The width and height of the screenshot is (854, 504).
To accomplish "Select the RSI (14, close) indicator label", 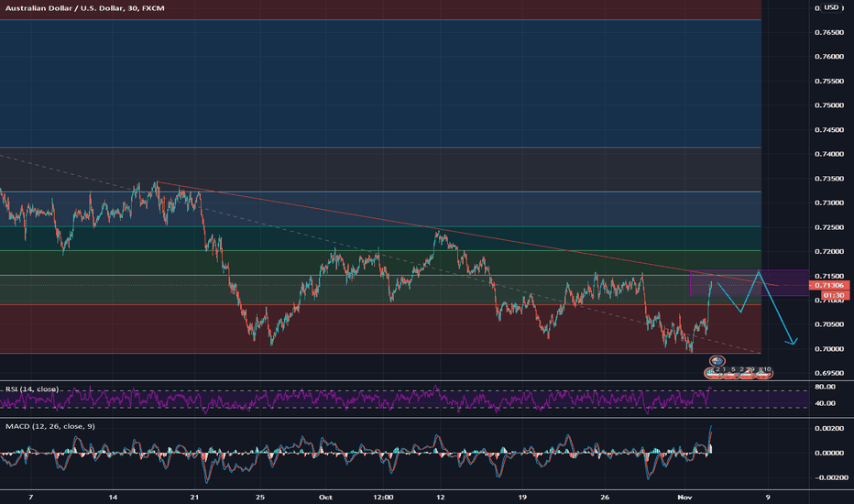I will pyautogui.click(x=31, y=389).
